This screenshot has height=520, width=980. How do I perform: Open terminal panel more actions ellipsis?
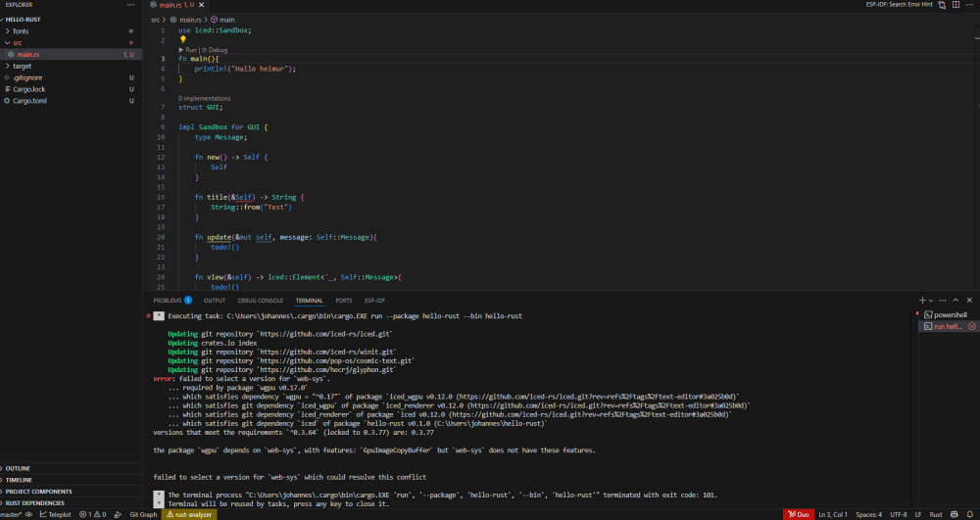[943, 301]
